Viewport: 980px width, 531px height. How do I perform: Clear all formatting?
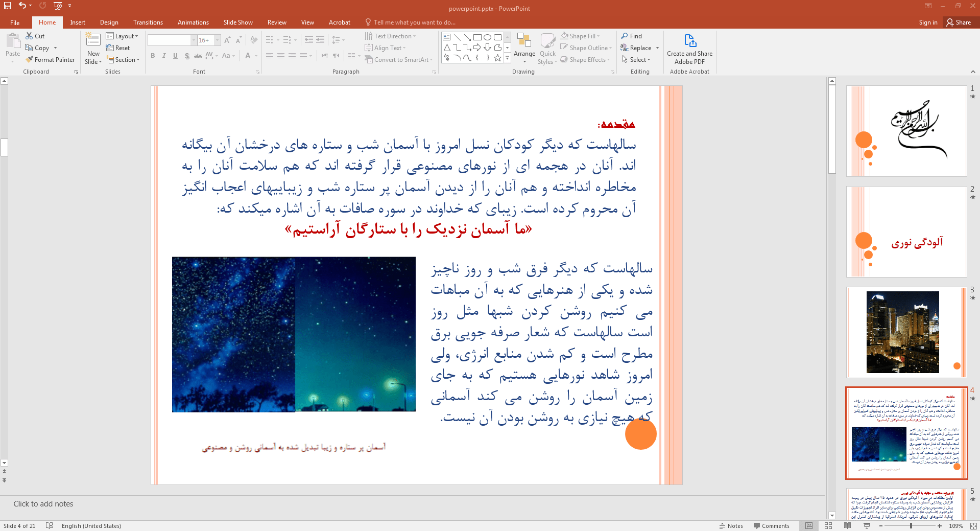coord(254,40)
